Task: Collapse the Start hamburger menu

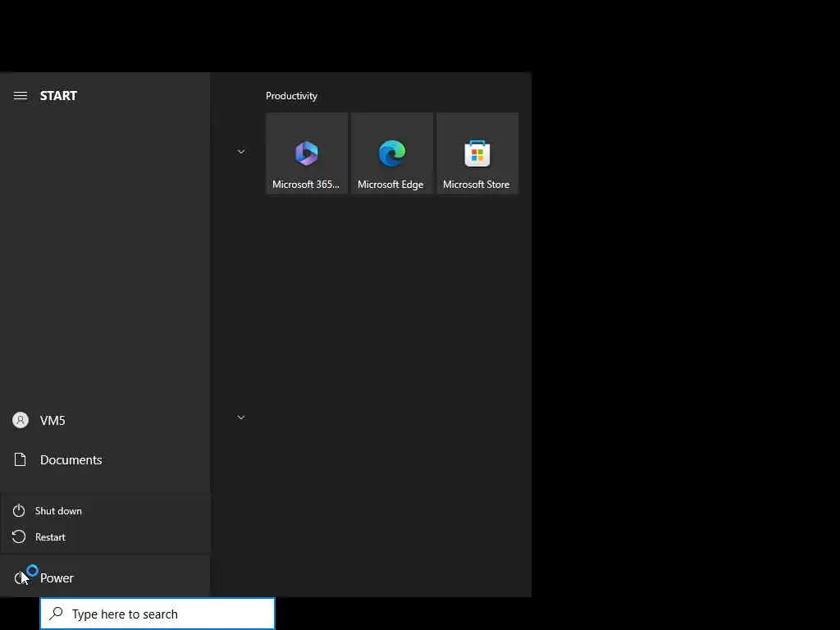Action: pos(21,96)
